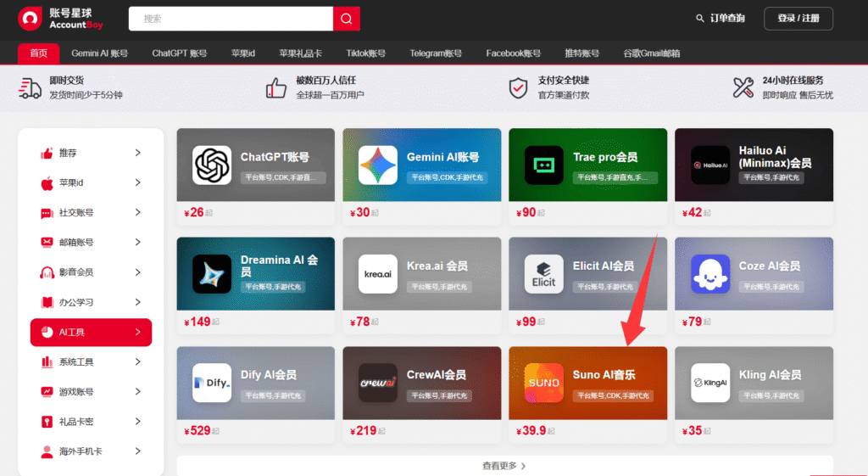The width and height of the screenshot is (868, 476).
Task: Click the 推荐 thumbs-up sidebar icon
Action: [x=47, y=153]
